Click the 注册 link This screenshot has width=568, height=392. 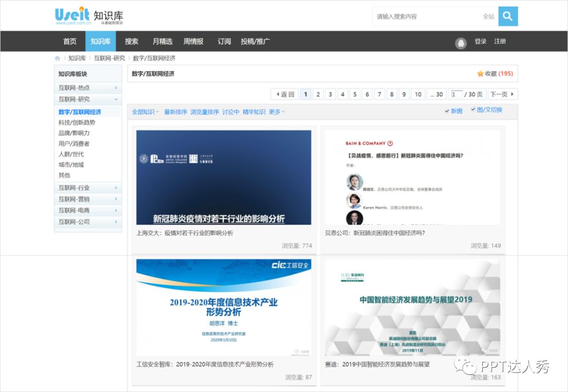pos(500,41)
